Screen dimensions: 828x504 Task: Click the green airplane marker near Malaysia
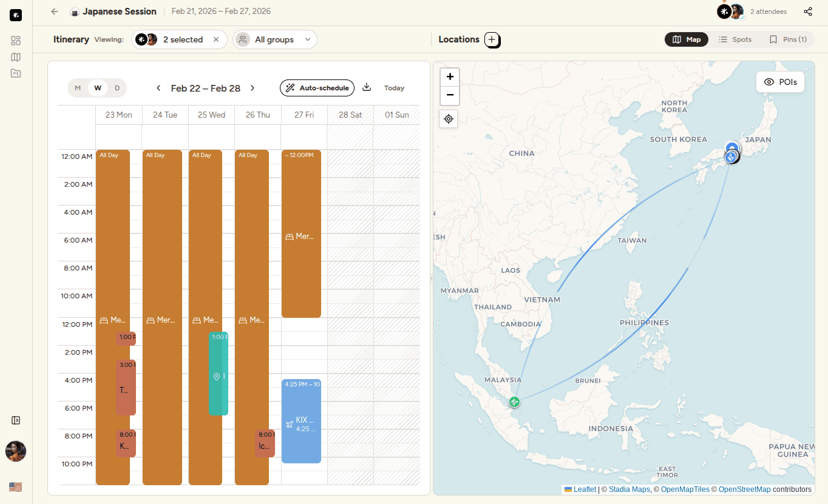click(515, 402)
